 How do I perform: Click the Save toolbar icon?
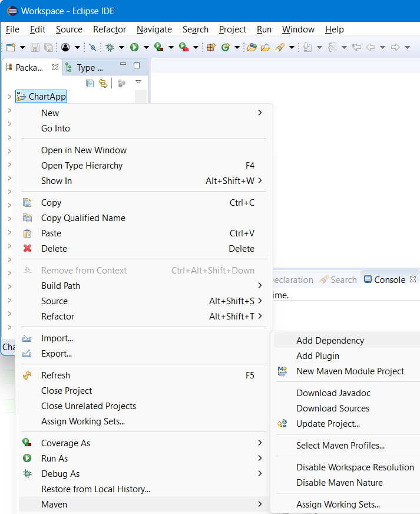pos(35,48)
